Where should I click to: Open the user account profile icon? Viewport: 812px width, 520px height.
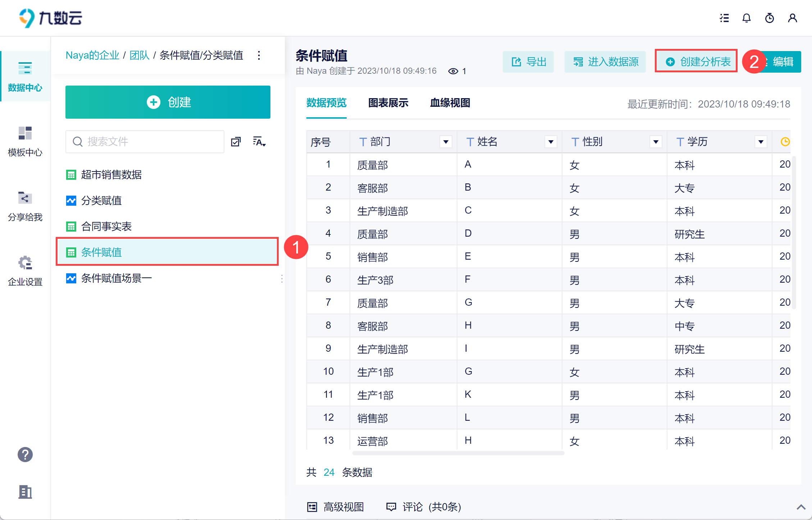coord(792,18)
